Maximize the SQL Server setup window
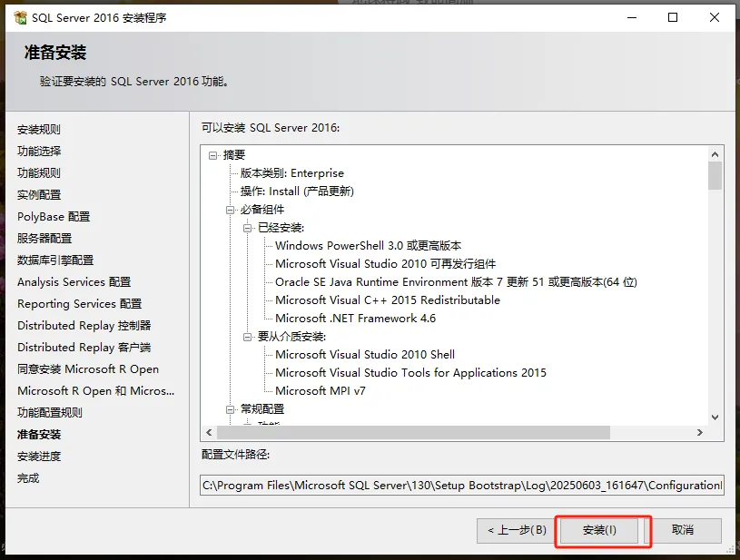Screen dimensions: 740x560 (673, 18)
